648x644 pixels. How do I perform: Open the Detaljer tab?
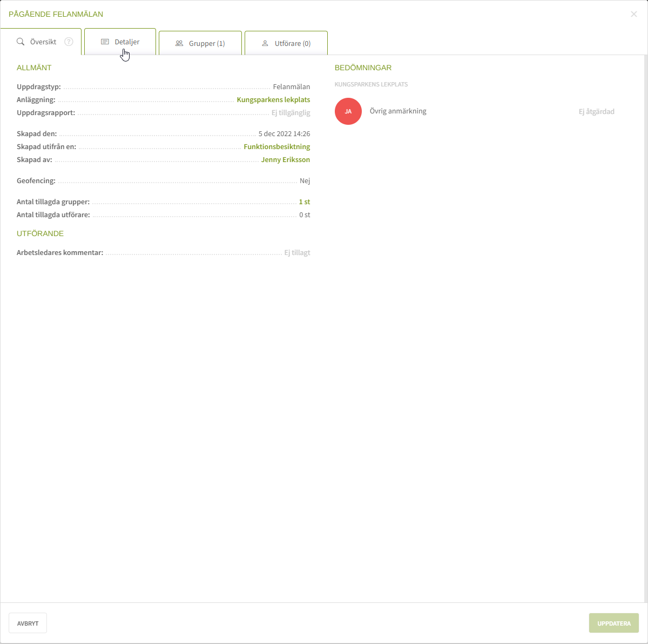tap(127, 42)
